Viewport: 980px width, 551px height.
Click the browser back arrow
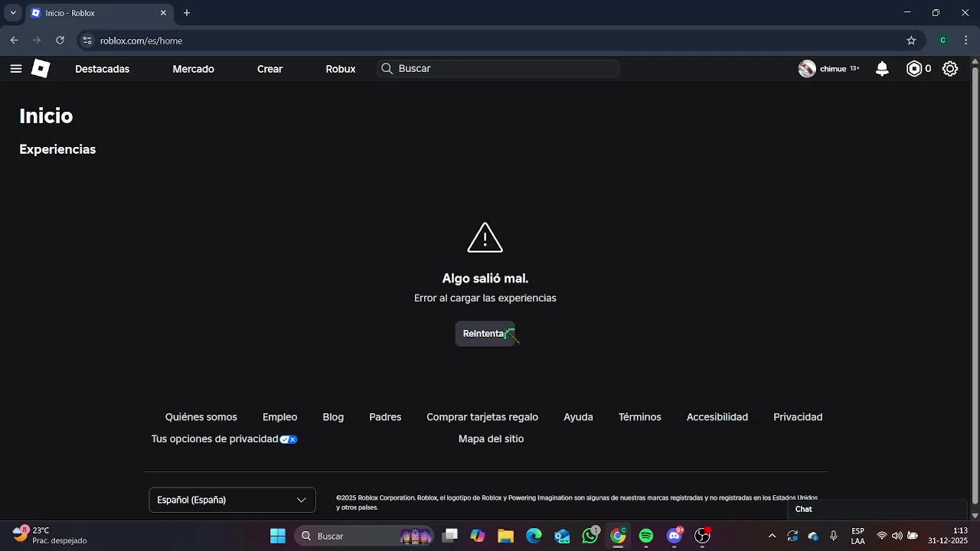pos(14,41)
